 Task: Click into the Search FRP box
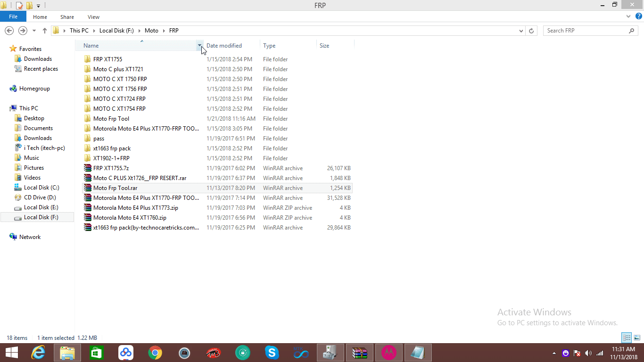pyautogui.click(x=586, y=31)
